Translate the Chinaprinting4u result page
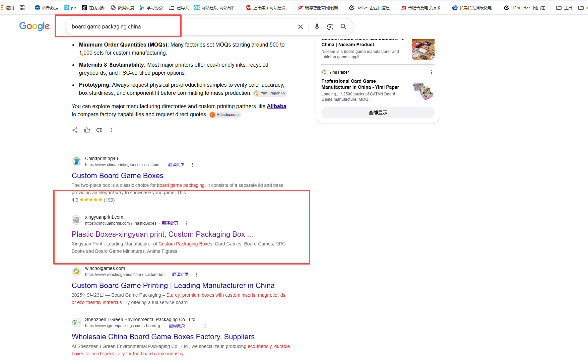Viewport: 588px width, 364px height. [x=176, y=165]
